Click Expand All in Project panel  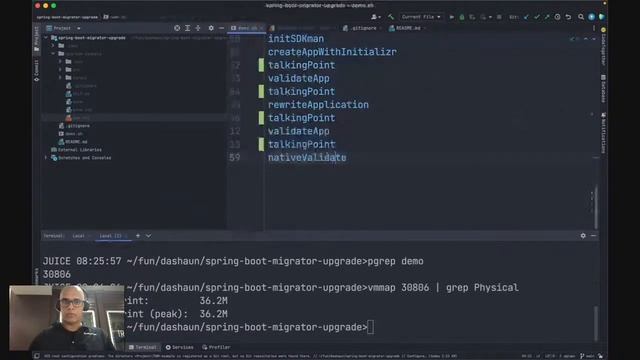point(187,28)
